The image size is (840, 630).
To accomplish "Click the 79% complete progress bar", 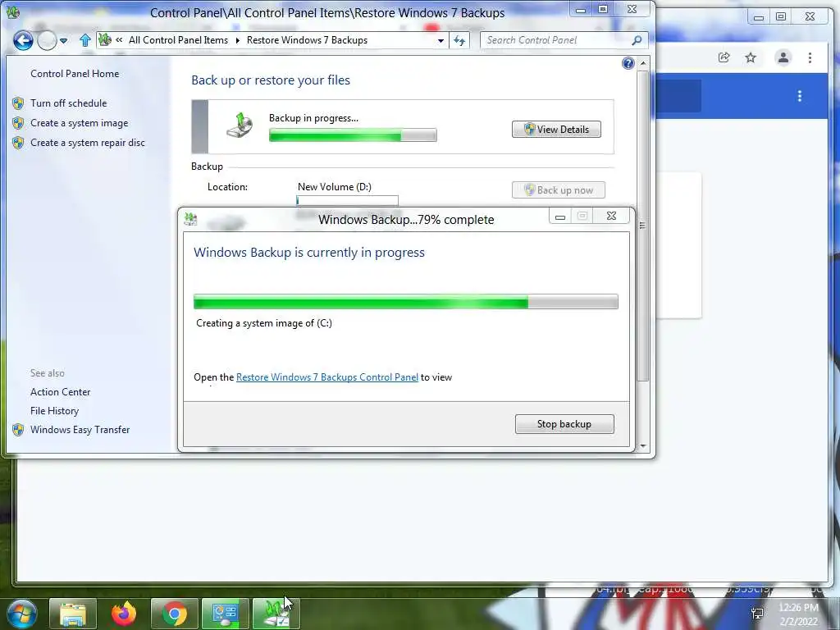I will pyautogui.click(x=405, y=302).
